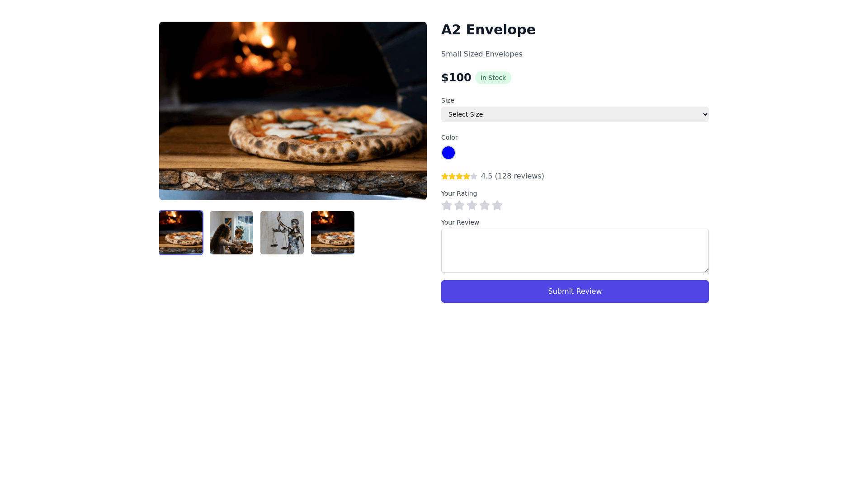Image resolution: width=868 pixels, height=488 pixels.
Task: View the Lady Justice statue thumbnail
Action: (x=282, y=233)
